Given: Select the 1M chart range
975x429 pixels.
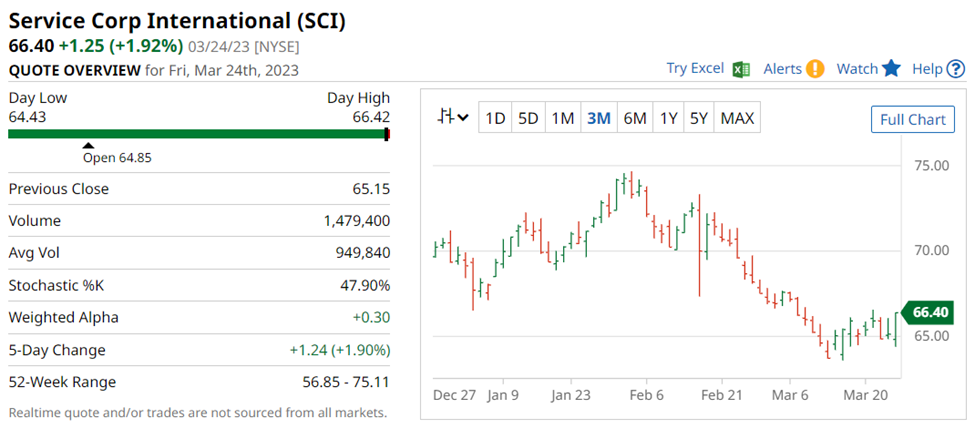Looking at the screenshot, I should pyautogui.click(x=563, y=118).
